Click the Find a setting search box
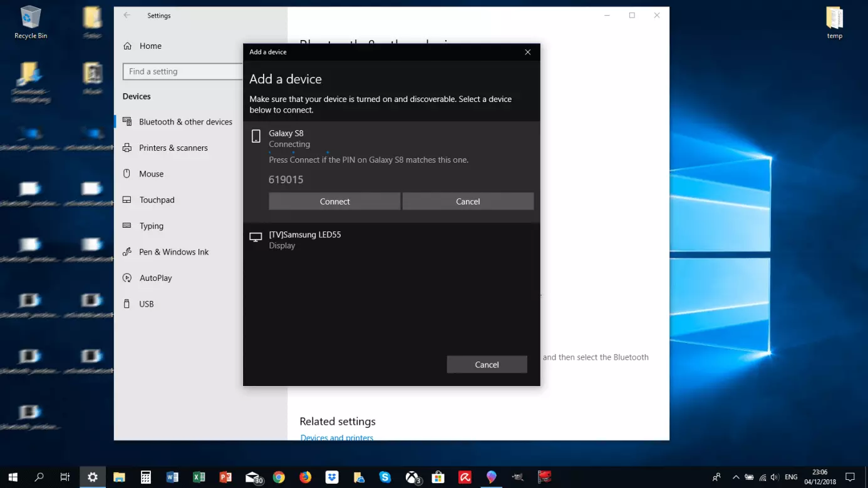 coord(182,71)
